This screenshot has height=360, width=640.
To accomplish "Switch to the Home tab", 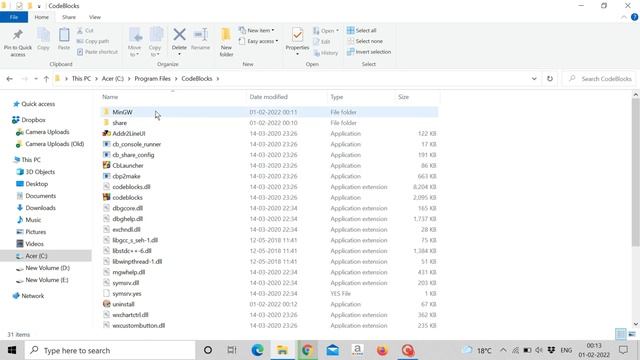I will pyautogui.click(x=41, y=17).
